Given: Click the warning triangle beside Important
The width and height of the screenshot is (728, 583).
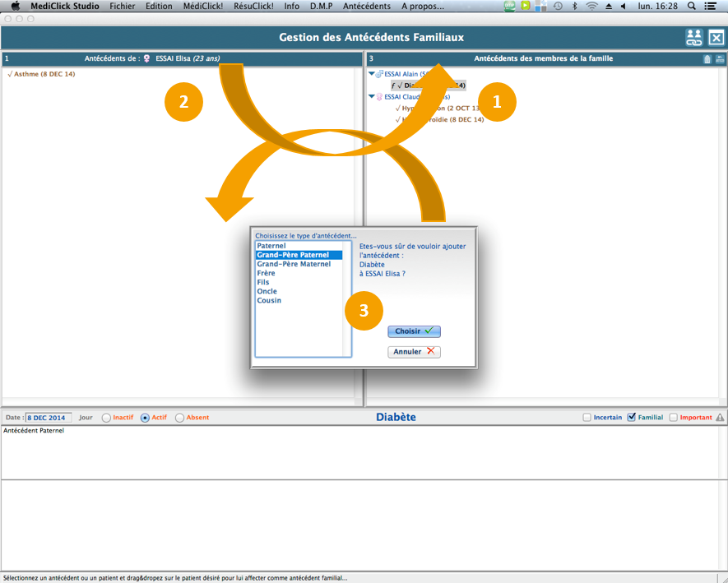Looking at the screenshot, I should [720, 418].
